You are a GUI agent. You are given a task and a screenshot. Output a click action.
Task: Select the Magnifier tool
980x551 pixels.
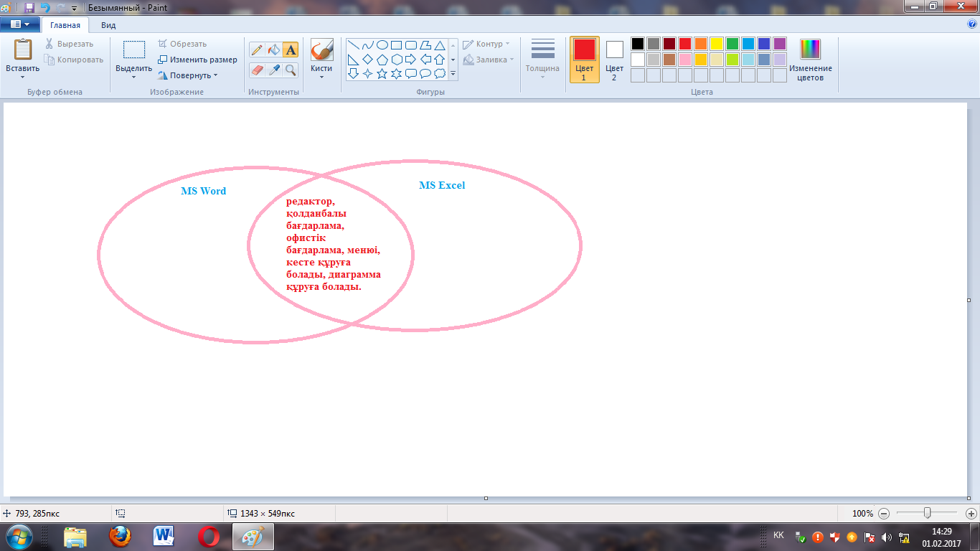(290, 70)
